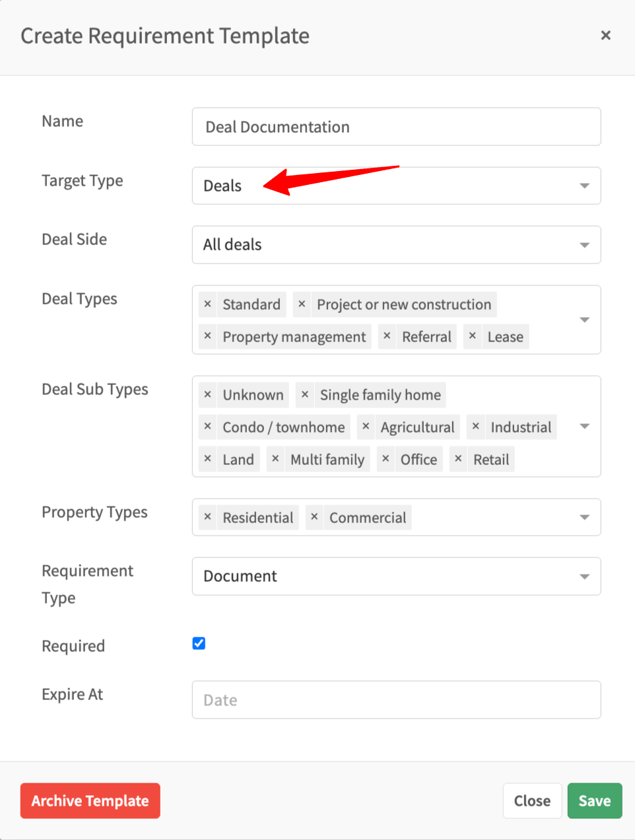
Task: Focus the Expire At date field
Action: coord(396,700)
